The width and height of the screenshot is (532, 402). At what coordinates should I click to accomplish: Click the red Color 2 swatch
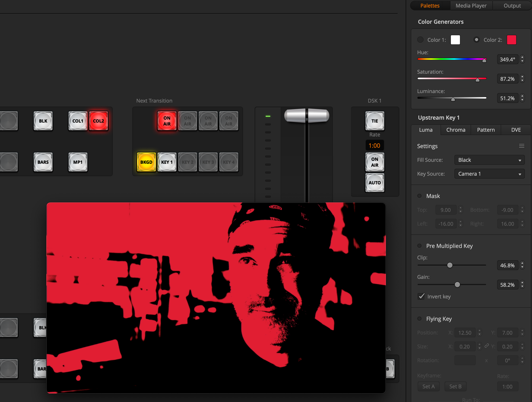(x=511, y=40)
